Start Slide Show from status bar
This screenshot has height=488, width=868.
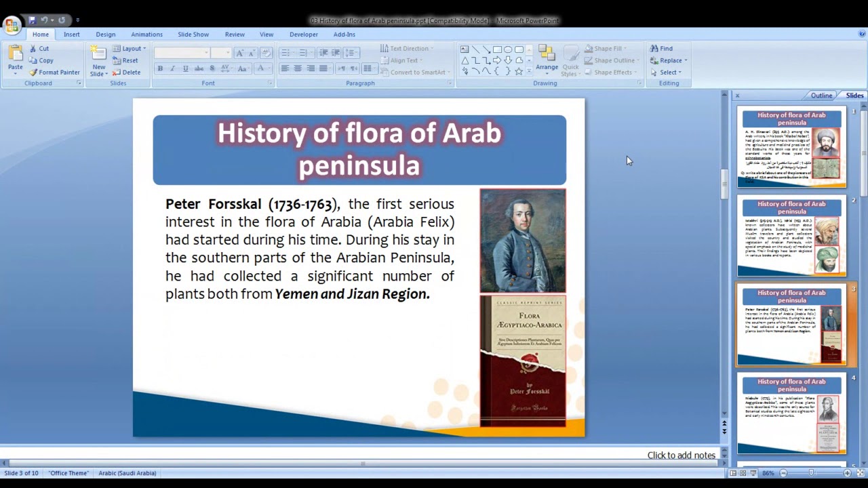[x=753, y=473]
